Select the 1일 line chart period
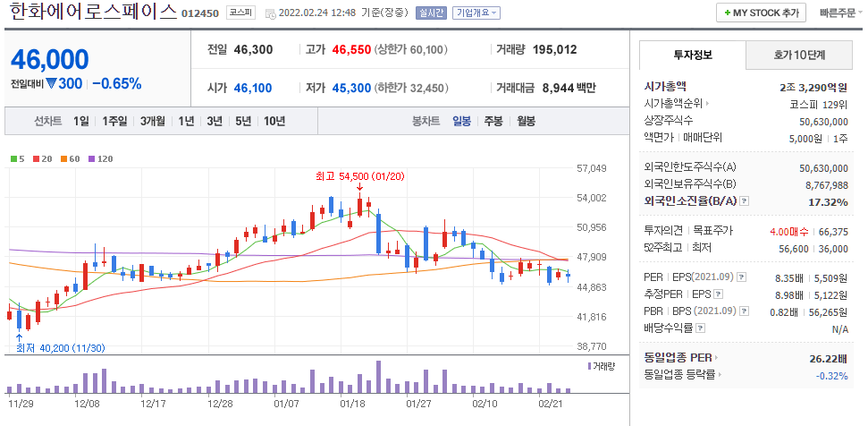The width and height of the screenshot is (868, 426). coord(80,121)
